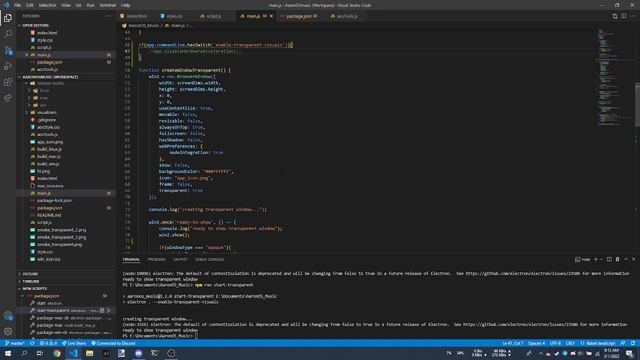Switch to the index.html editor tab
Image resolution: width=640 pixels, height=360 pixels.
point(136,16)
